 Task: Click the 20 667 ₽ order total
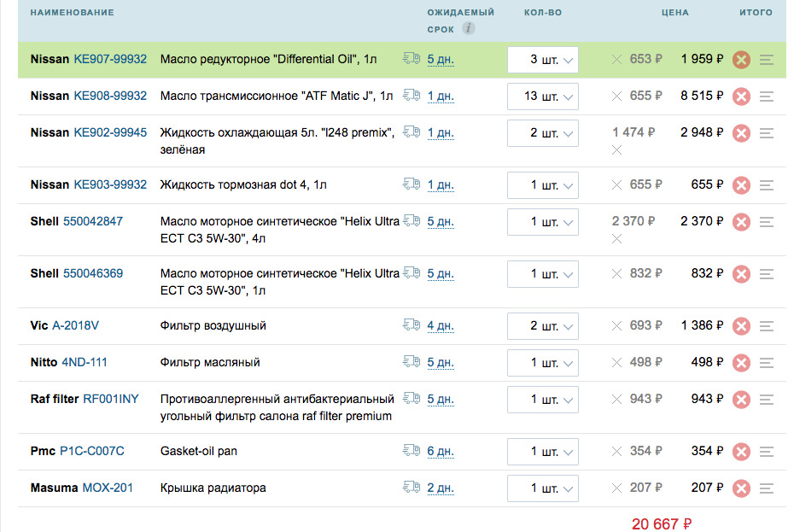662,524
